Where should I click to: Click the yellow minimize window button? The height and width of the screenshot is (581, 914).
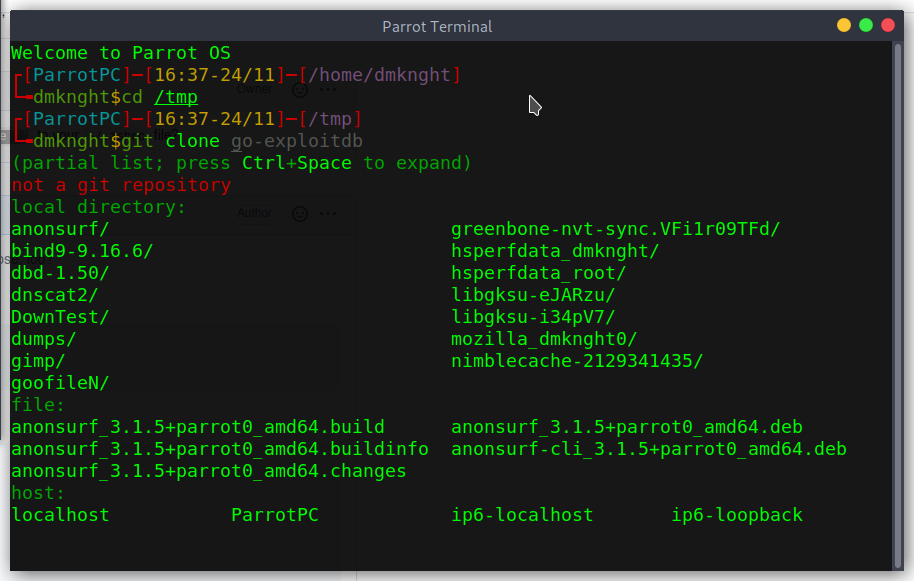[x=843, y=25]
